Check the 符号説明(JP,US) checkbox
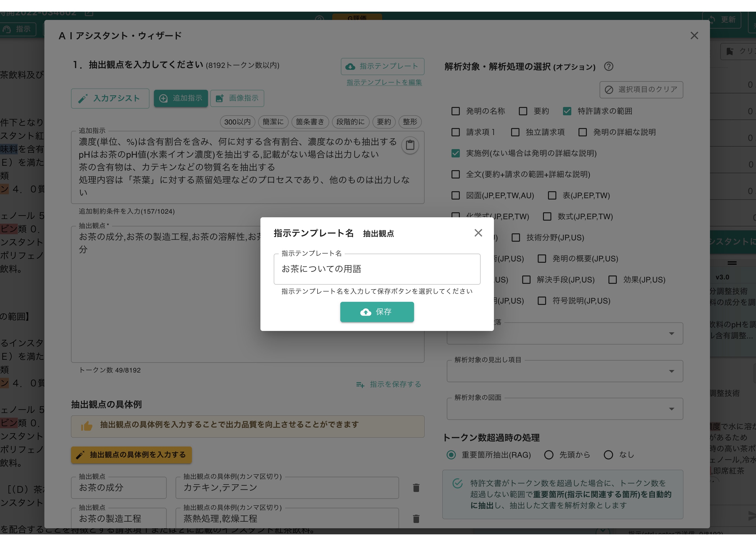Viewport: 756px width, 546px height. pos(542,301)
